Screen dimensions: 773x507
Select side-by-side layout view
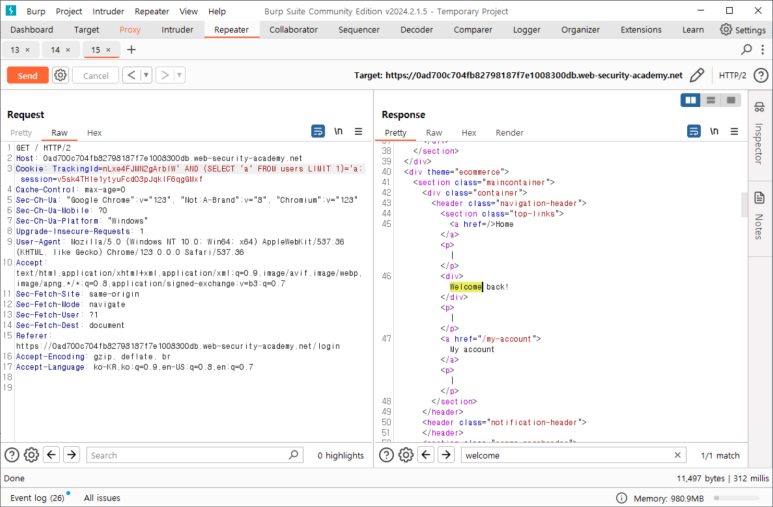click(x=691, y=100)
